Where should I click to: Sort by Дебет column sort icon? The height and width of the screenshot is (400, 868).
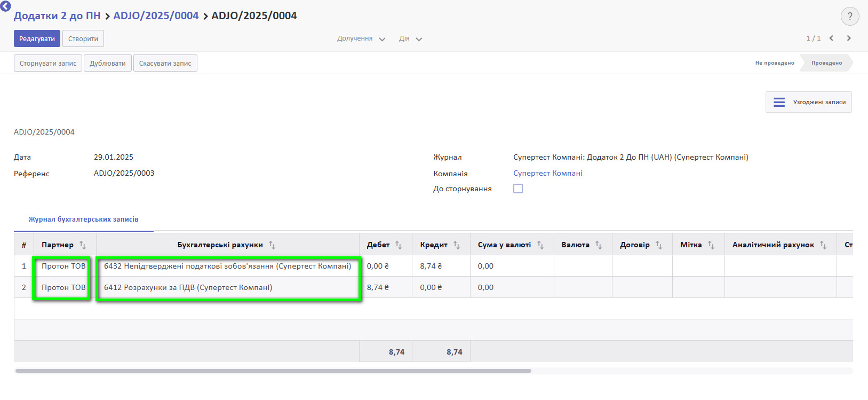[x=399, y=245]
